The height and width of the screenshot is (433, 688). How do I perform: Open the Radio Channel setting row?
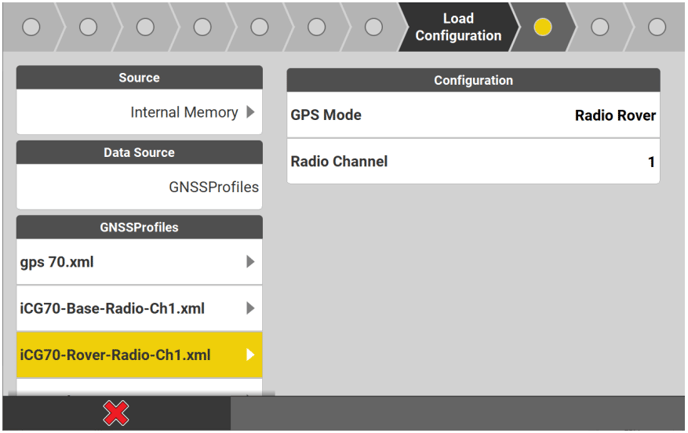(x=473, y=161)
